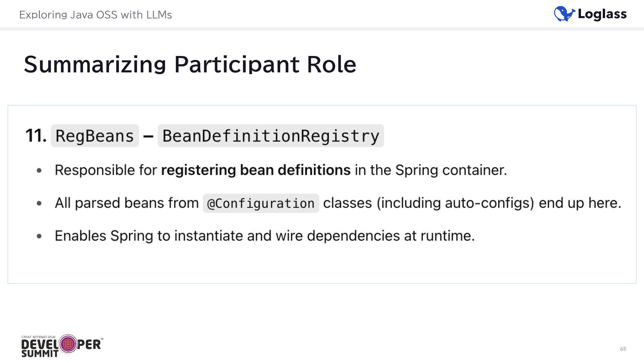Image resolution: width=644 pixels, height=362 pixels.
Task: Click slide page number 65
Action: 623,349
